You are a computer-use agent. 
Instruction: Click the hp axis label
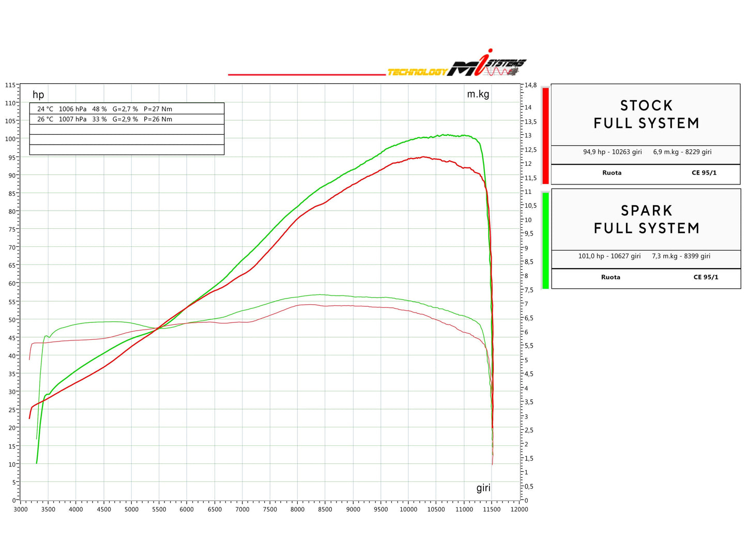(38, 95)
